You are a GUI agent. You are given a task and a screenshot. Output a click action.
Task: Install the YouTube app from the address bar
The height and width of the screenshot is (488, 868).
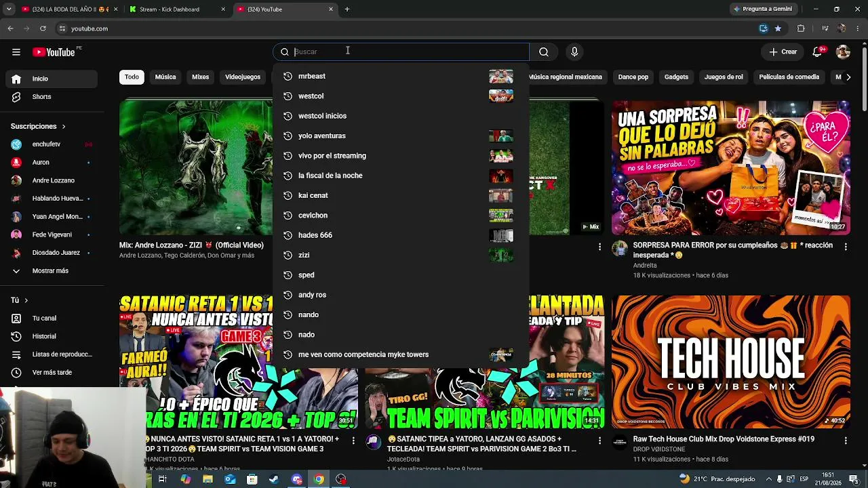[x=764, y=28]
